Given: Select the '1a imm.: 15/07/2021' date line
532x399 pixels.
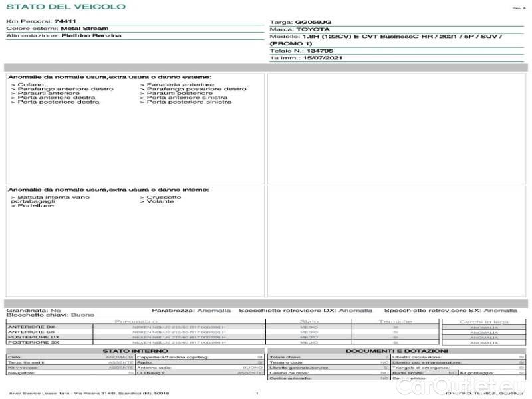Looking at the screenshot, I should 306,58.
